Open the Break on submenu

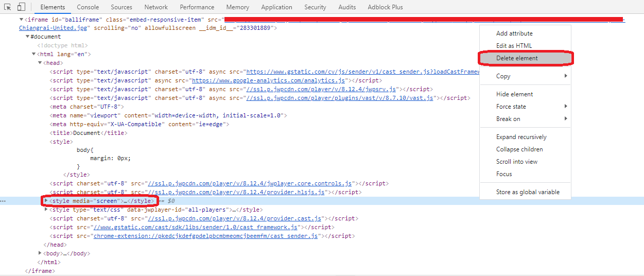click(x=525, y=119)
